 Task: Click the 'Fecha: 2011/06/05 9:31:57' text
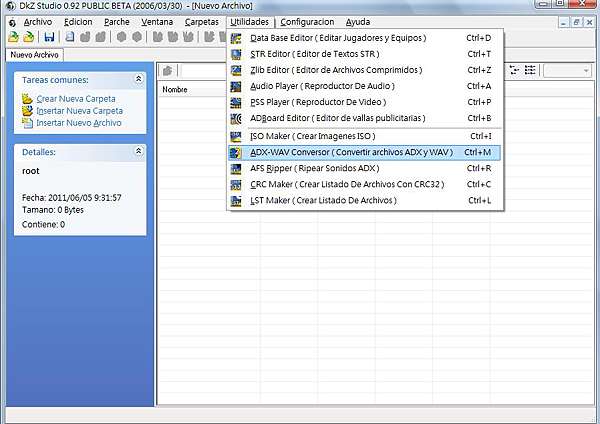(x=72, y=198)
